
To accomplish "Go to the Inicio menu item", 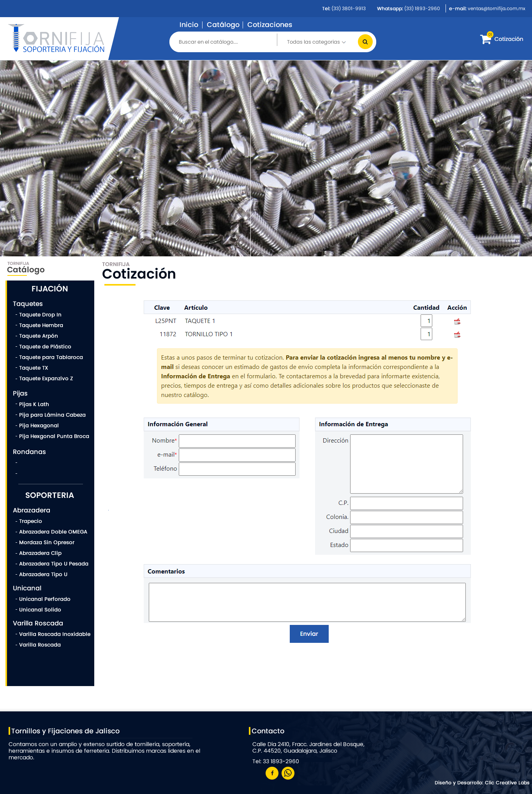I will coord(188,25).
